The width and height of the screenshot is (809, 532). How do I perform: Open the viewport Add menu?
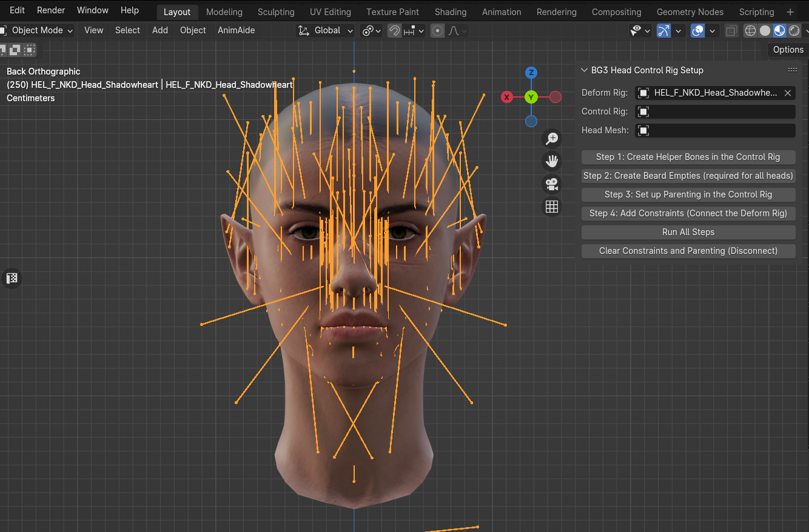pyautogui.click(x=160, y=30)
